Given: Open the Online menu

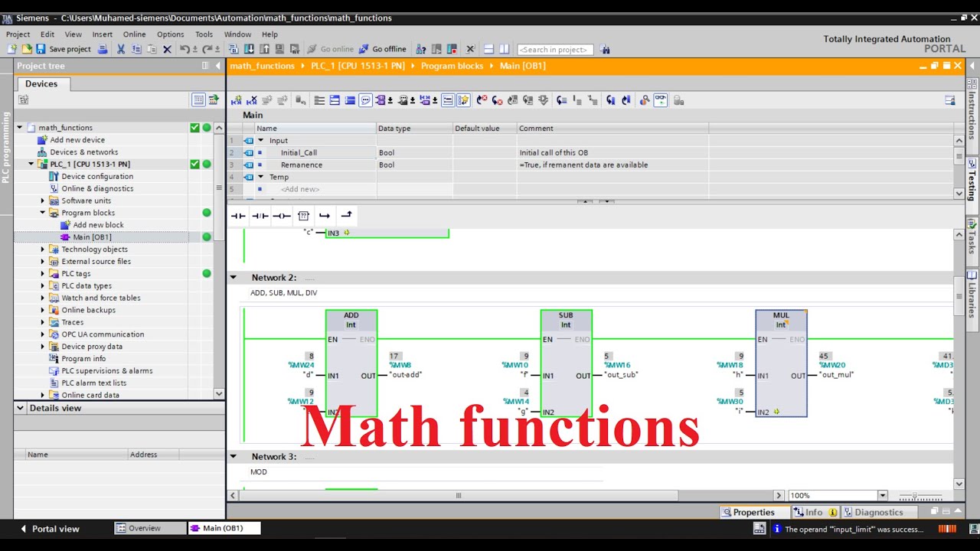Looking at the screenshot, I should [134, 34].
